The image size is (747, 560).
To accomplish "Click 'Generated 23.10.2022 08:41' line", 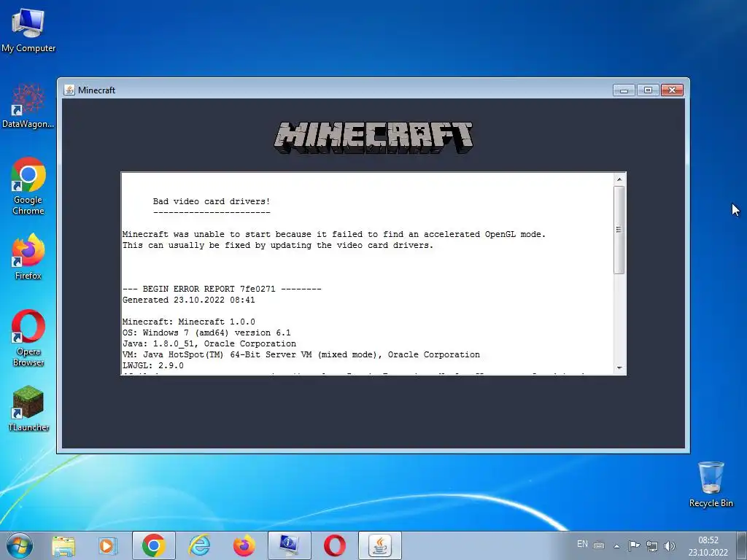I will coord(189,300).
